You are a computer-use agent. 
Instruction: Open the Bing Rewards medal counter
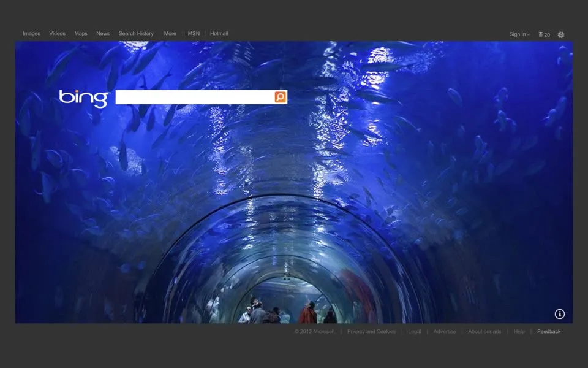click(544, 34)
